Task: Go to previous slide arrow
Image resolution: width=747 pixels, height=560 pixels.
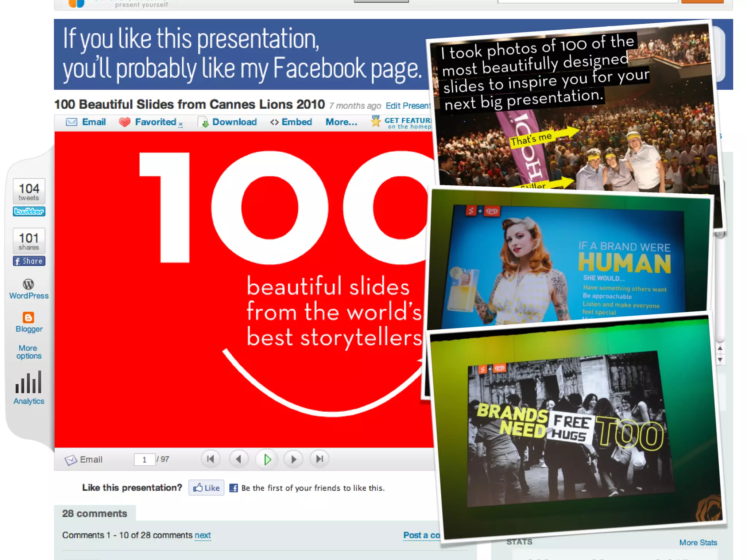Action: click(x=239, y=459)
